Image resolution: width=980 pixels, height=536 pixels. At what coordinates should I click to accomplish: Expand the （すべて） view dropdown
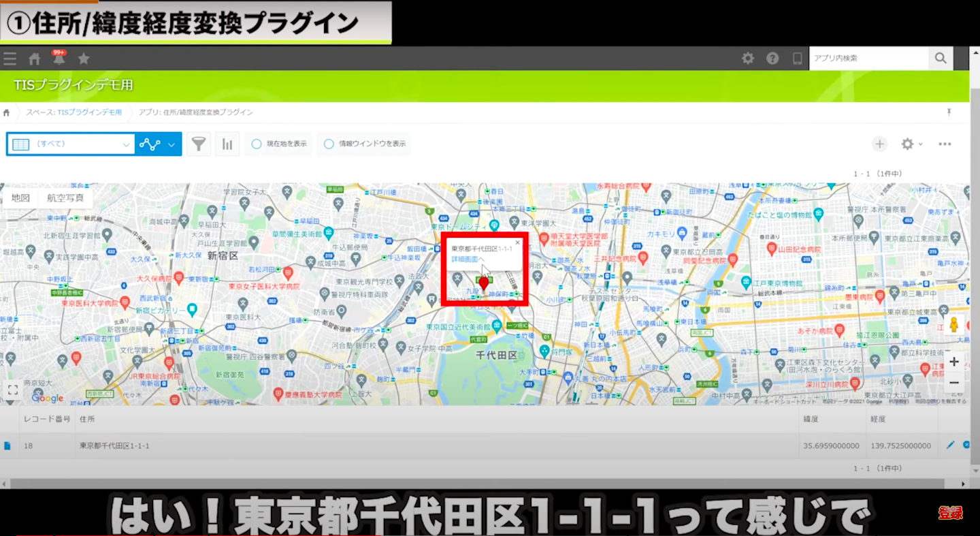click(126, 144)
